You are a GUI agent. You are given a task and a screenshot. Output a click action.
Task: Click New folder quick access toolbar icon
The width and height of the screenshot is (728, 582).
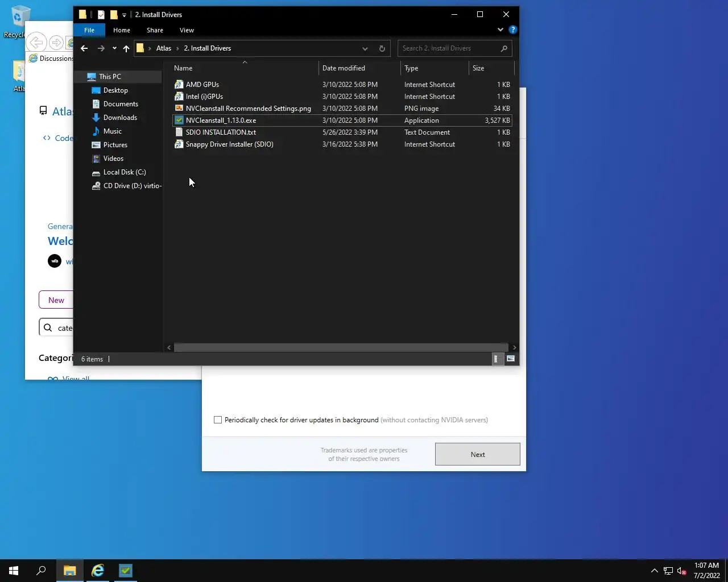tap(114, 15)
